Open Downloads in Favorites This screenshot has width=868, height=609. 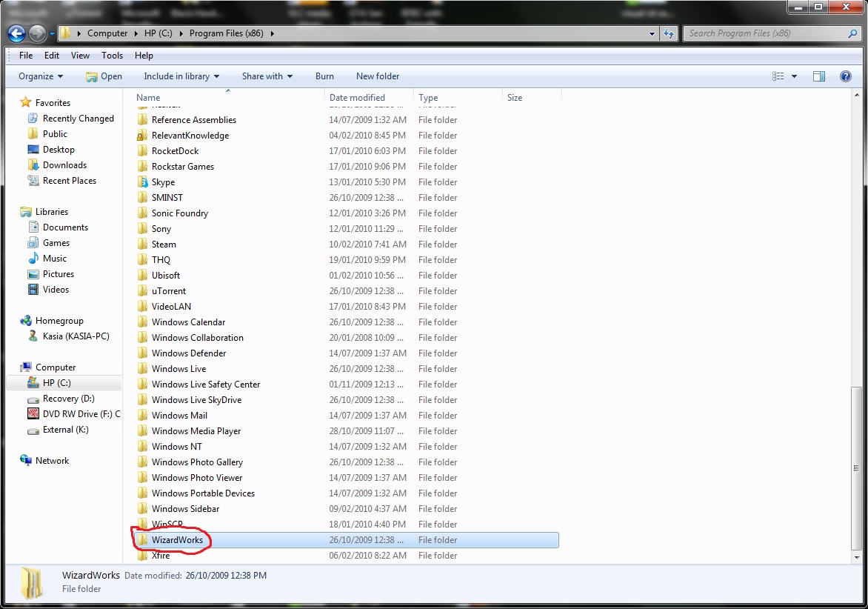[x=57, y=165]
